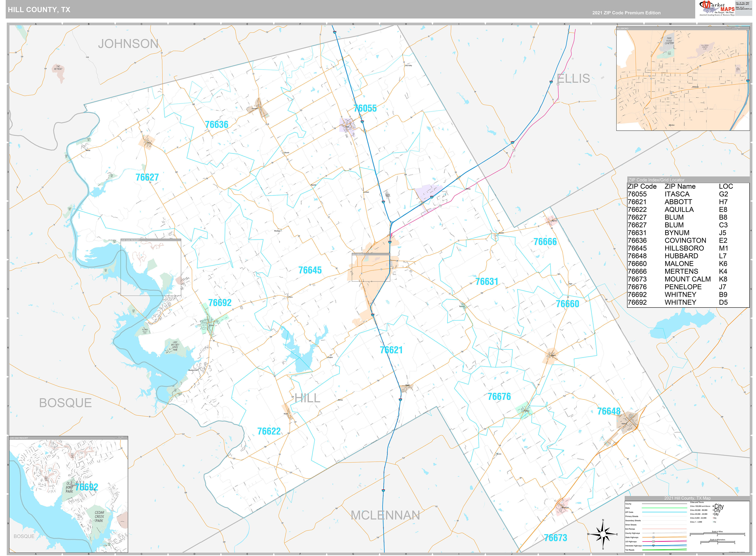Image resolution: width=756 pixels, height=556 pixels.
Task: Click the US Highways route shield symbol
Action: point(653,541)
